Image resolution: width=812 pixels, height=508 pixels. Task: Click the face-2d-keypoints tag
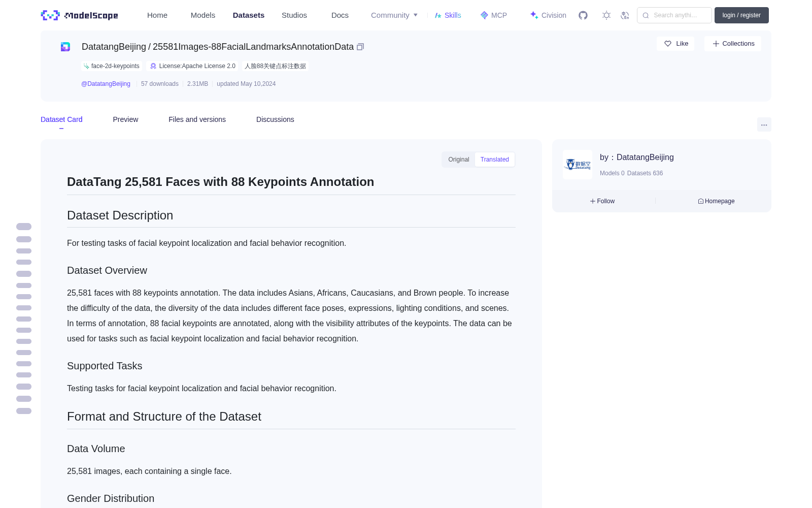tap(112, 66)
